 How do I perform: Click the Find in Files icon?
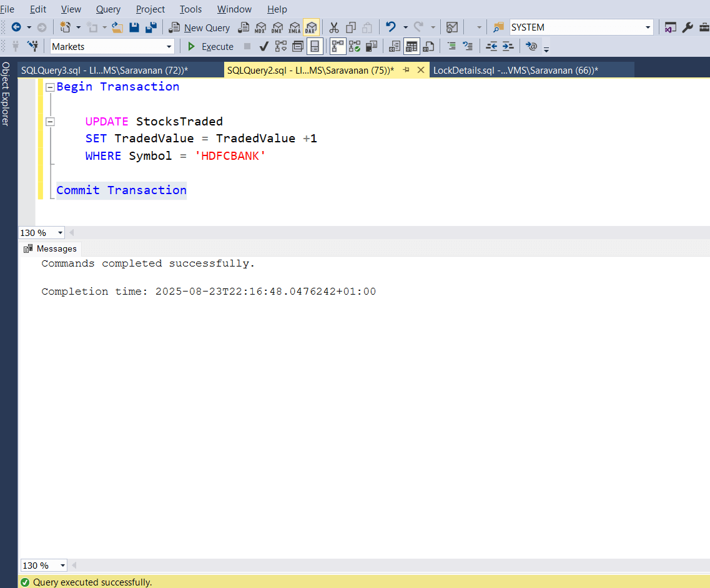tap(498, 27)
